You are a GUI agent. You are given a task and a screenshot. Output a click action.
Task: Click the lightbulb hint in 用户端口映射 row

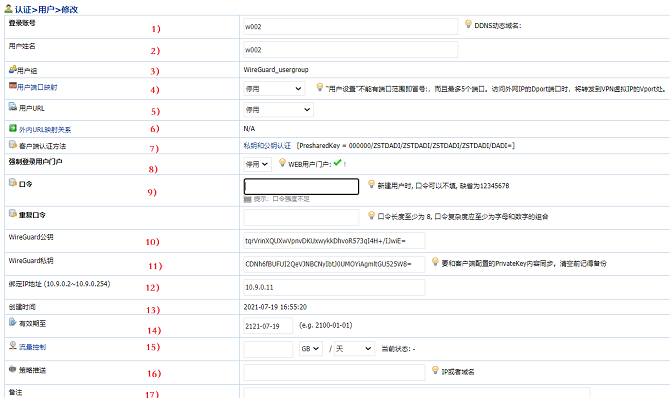tap(319, 87)
